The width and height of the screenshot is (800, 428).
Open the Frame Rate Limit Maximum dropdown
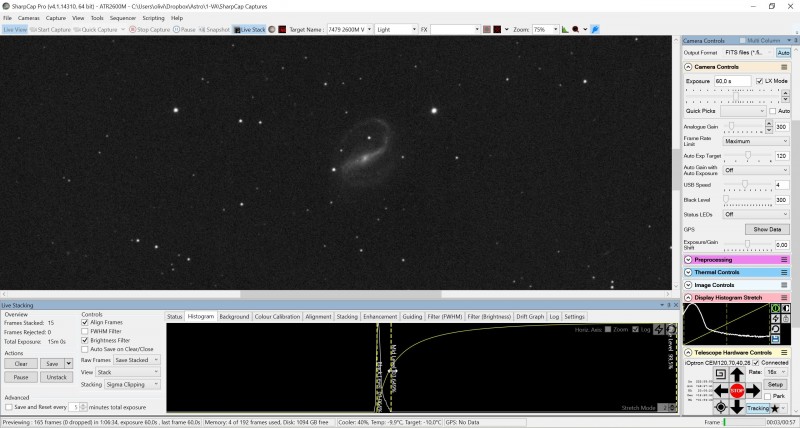pyautogui.click(x=756, y=141)
